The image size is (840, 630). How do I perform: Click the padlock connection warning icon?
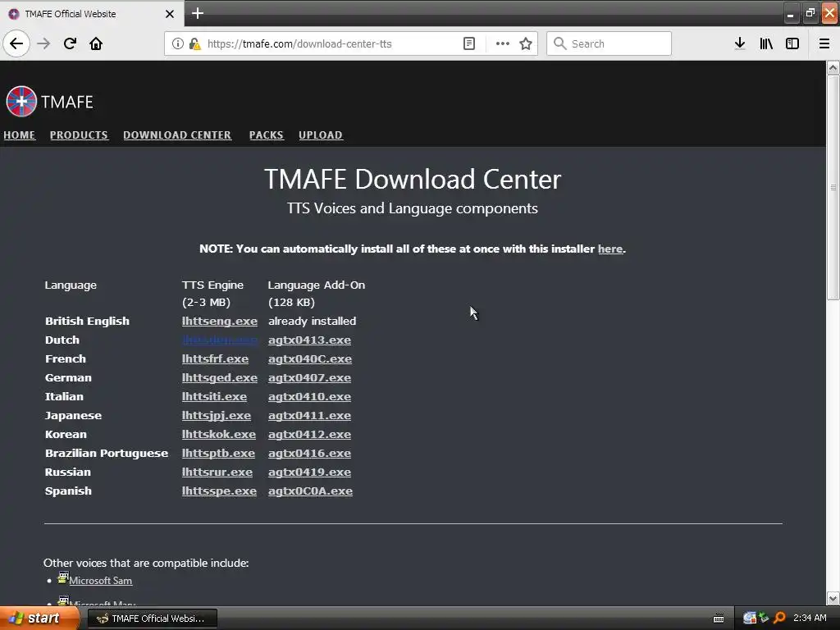(194, 43)
